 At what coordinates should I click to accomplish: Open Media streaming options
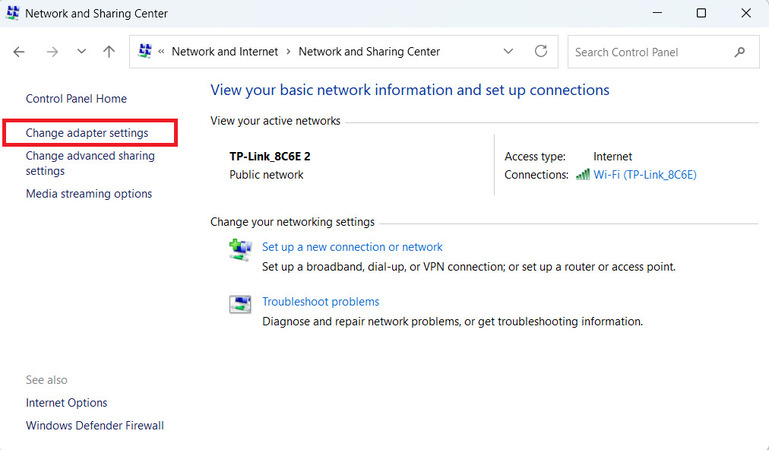[89, 194]
